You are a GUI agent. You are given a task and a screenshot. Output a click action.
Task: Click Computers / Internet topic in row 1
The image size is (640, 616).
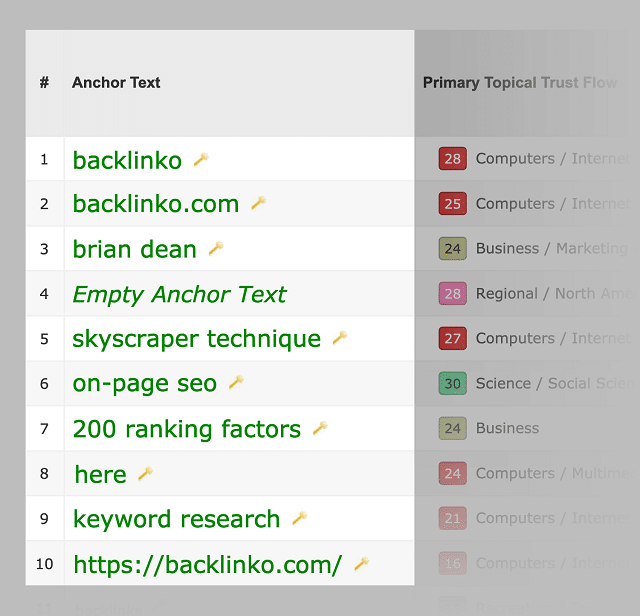pos(553,158)
